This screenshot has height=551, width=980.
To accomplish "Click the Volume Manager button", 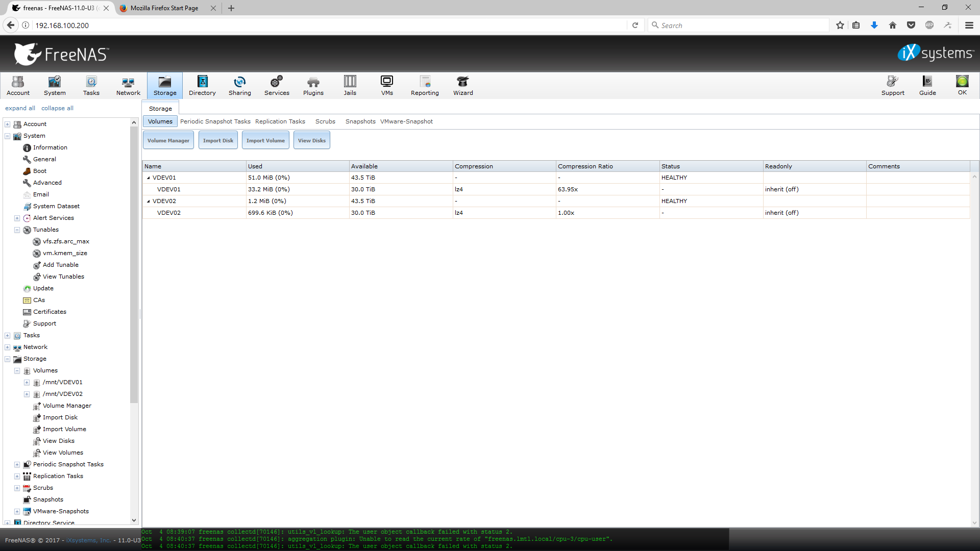I will pos(168,140).
